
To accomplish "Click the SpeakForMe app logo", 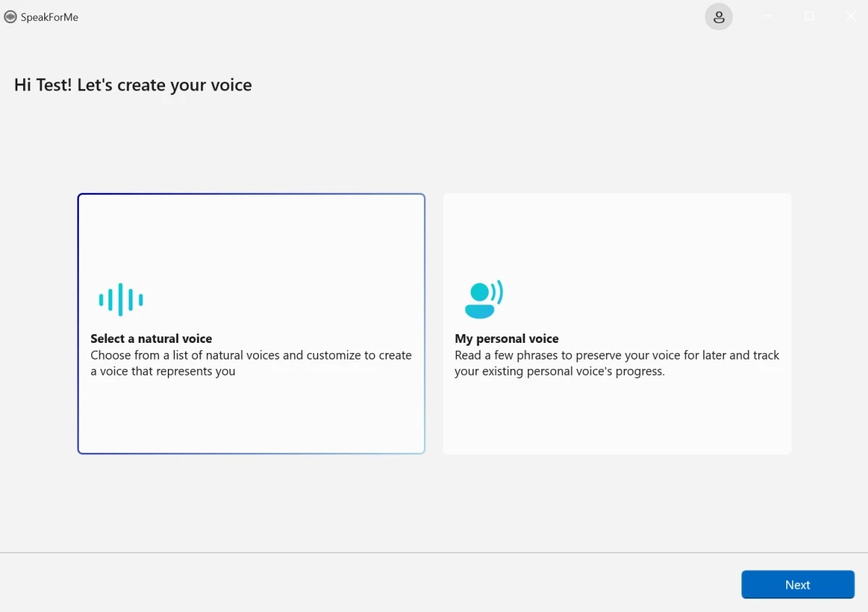I will (10, 17).
